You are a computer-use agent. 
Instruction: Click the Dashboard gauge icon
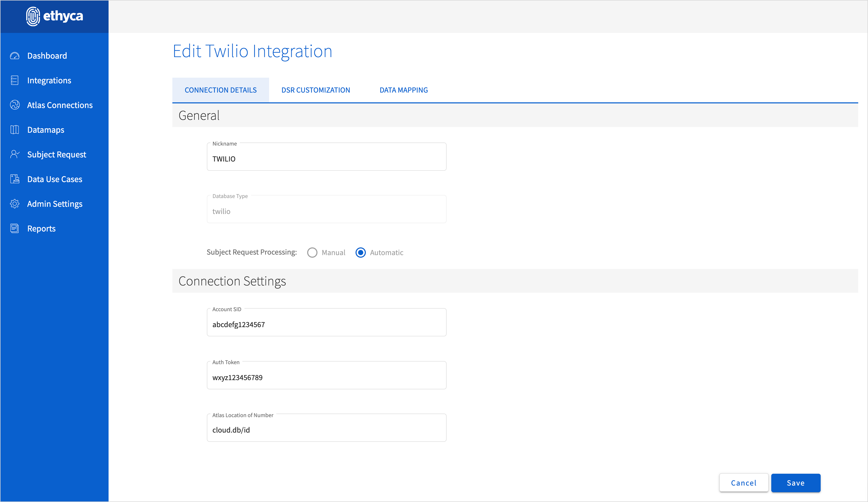[14, 56]
